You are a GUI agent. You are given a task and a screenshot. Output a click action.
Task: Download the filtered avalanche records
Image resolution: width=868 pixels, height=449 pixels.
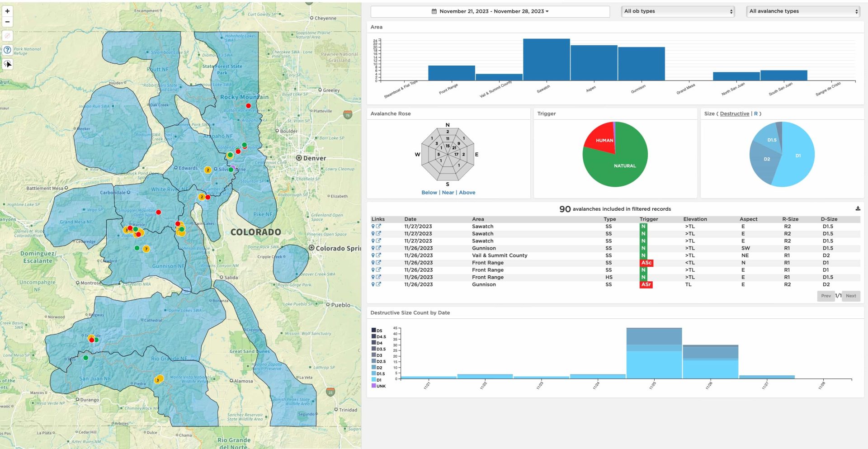pyautogui.click(x=858, y=208)
